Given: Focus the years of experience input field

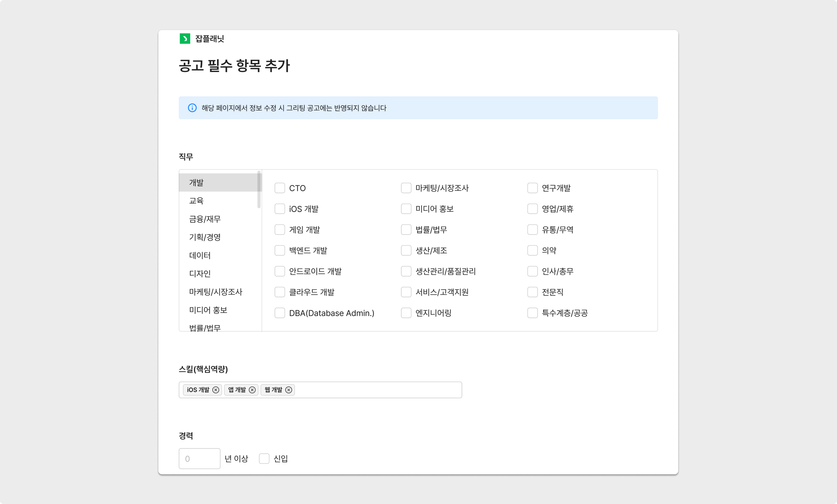Looking at the screenshot, I should click(199, 459).
